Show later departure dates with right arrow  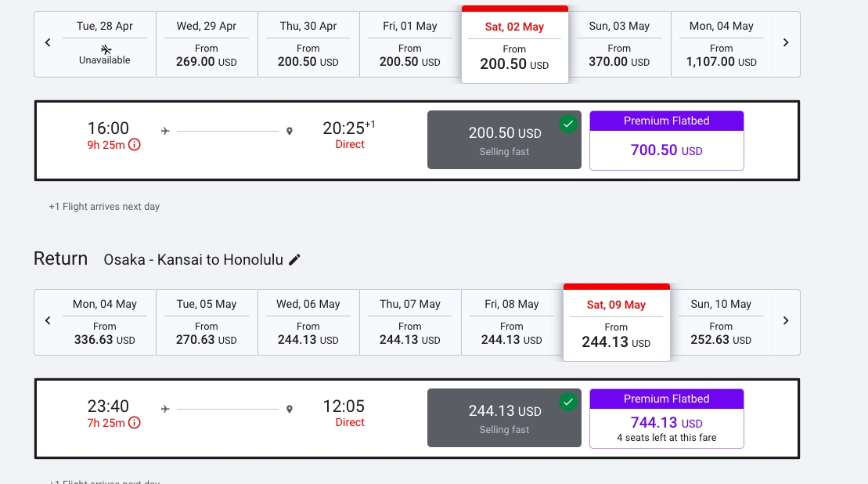[x=786, y=42]
